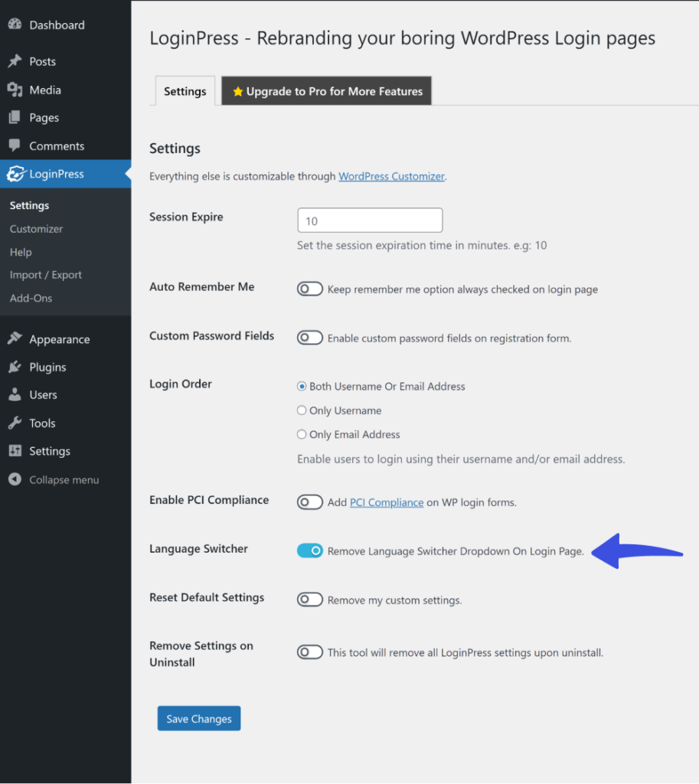
Task: Open the Plugins menu item
Action: (x=66, y=367)
